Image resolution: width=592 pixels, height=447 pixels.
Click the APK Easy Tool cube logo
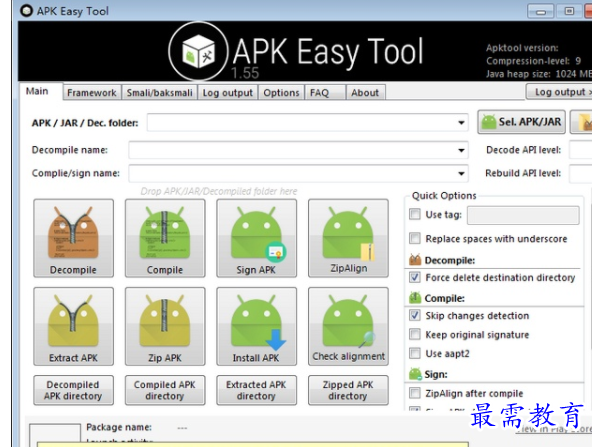coord(198,51)
